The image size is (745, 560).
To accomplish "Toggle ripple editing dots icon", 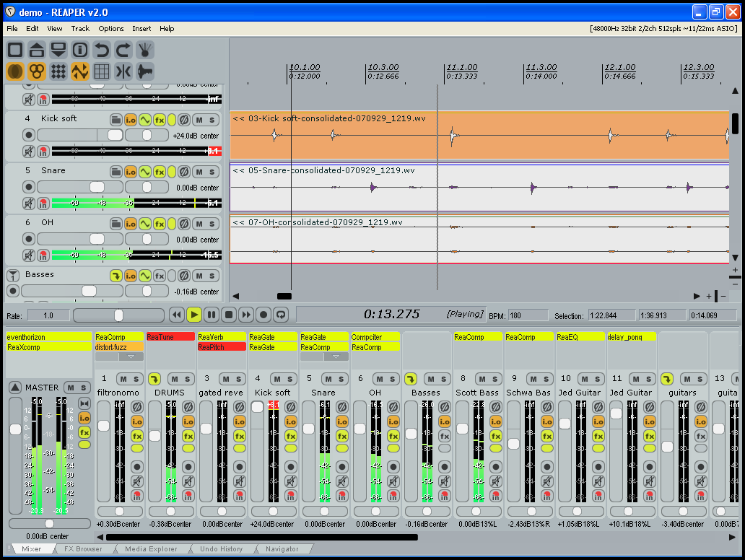I will [58, 71].
